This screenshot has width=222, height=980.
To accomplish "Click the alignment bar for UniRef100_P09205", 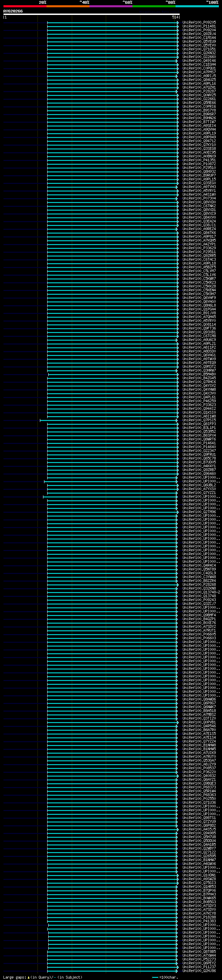I will pos(113,23).
